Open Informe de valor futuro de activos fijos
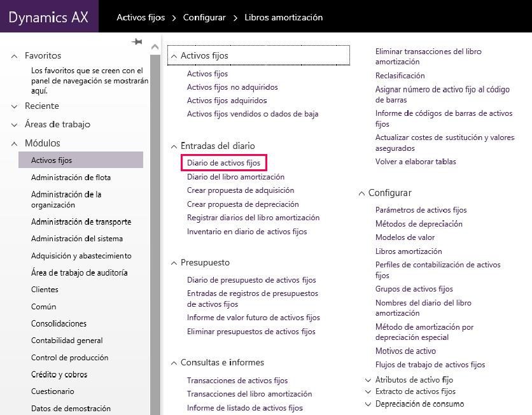Viewport: 532px width, 415px height. click(253, 318)
